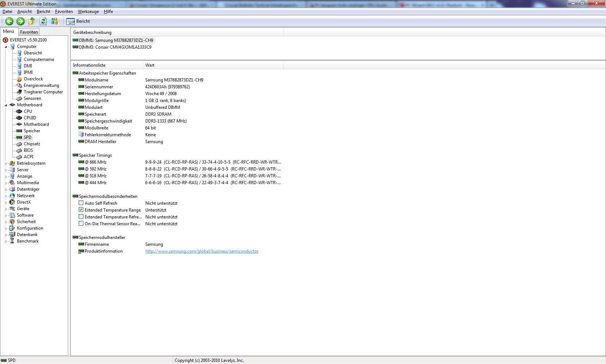Screen dimensions: 606x364
Task: Switch to the Favoriten tab in the side panel
Action: (x=29, y=32)
